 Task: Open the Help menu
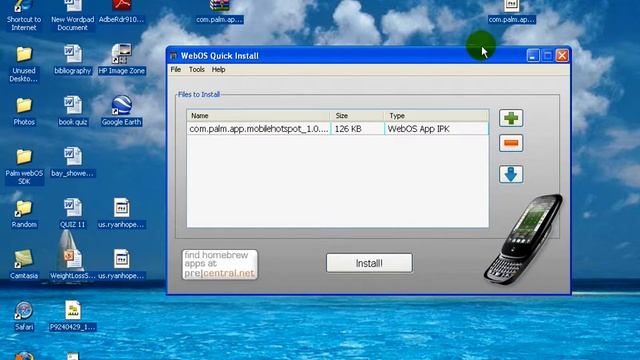218,69
